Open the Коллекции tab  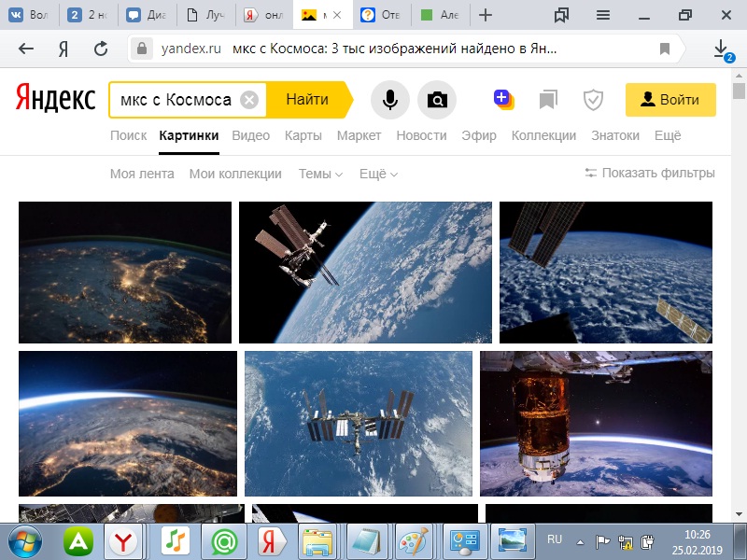pos(543,135)
